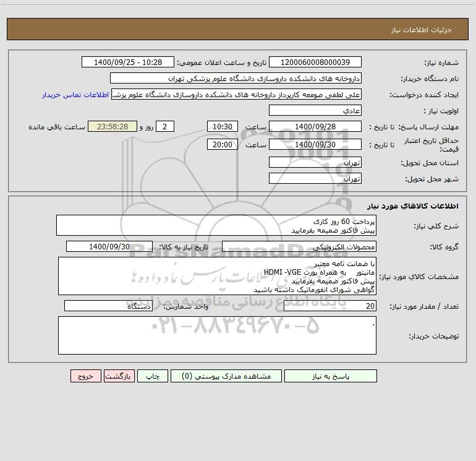Viewport: 476px width, 461px height.
Task: Click the خروج exit button
Action: point(85,376)
